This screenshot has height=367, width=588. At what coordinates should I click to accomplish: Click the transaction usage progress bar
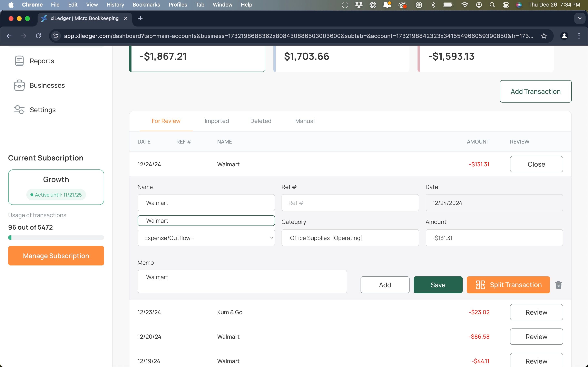[x=56, y=237]
